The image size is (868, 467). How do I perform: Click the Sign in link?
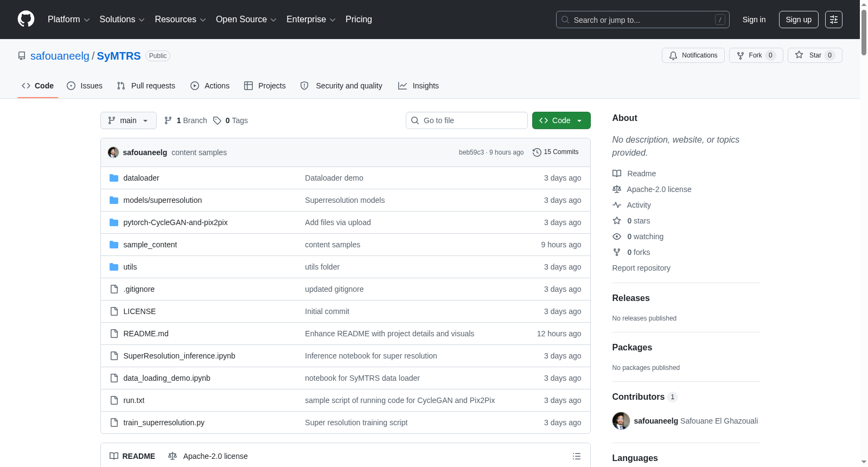tap(754, 20)
